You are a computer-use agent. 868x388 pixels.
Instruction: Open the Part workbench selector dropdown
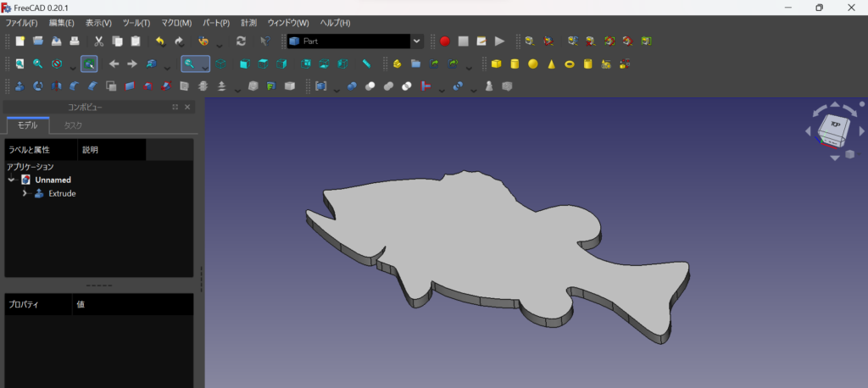(416, 41)
